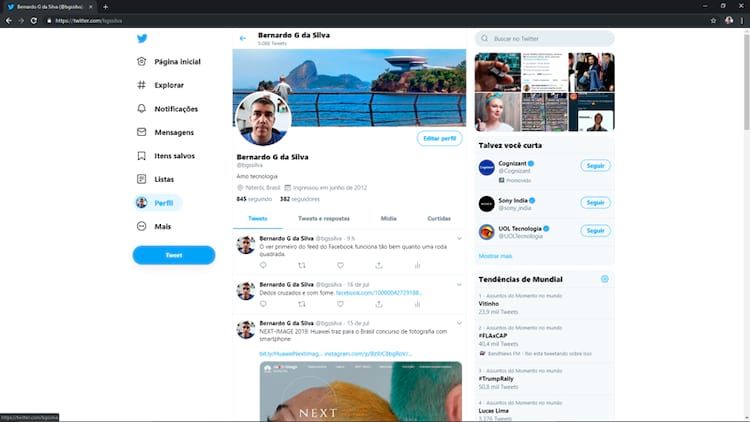Open the facebook.com link in tweet
This screenshot has width=750, height=422.
pos(379,293)
